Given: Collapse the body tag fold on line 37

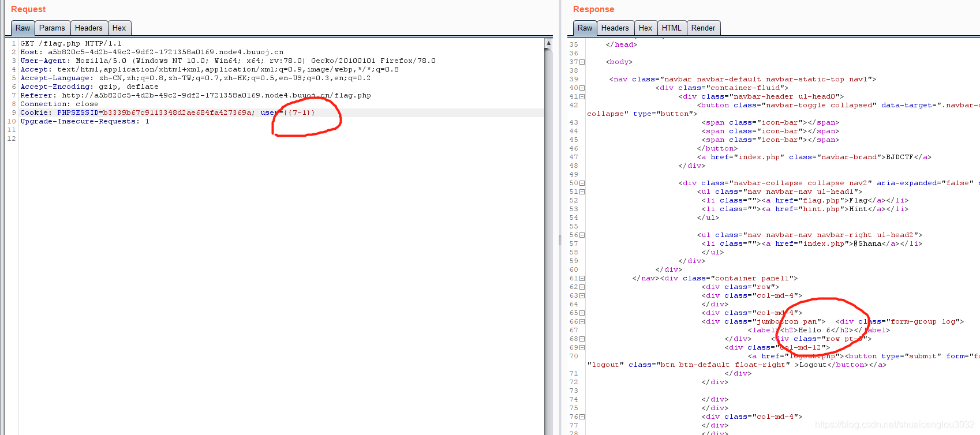Looking at the screenshot, I should 582,62.
